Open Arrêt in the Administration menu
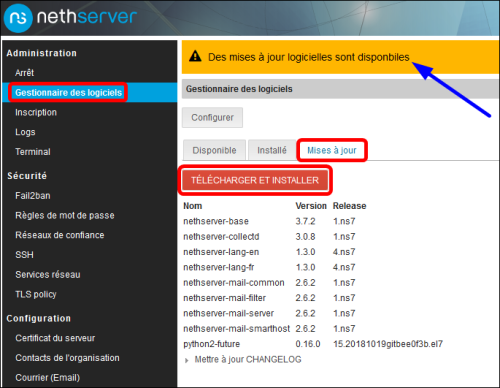The width and height of the screenshot is (500, 388). point(24,73)
